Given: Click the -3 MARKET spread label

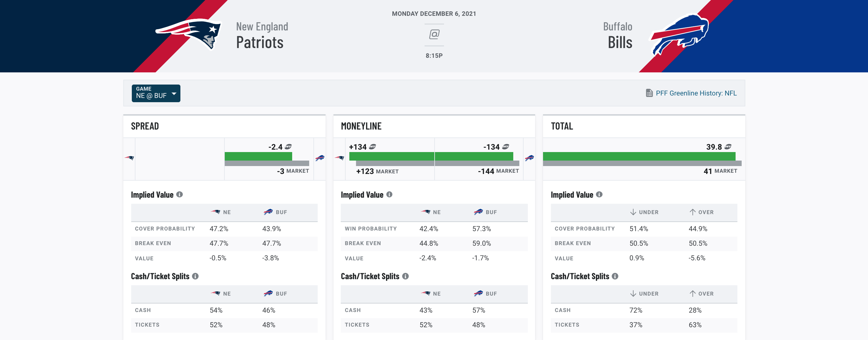Looking at the screenshot, I should click(x=293, y=171).
